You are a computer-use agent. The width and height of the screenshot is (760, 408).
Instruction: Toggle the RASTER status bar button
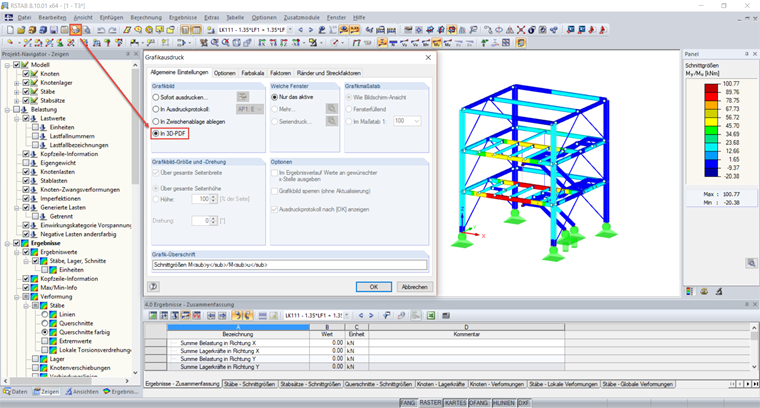click(430, 403)
